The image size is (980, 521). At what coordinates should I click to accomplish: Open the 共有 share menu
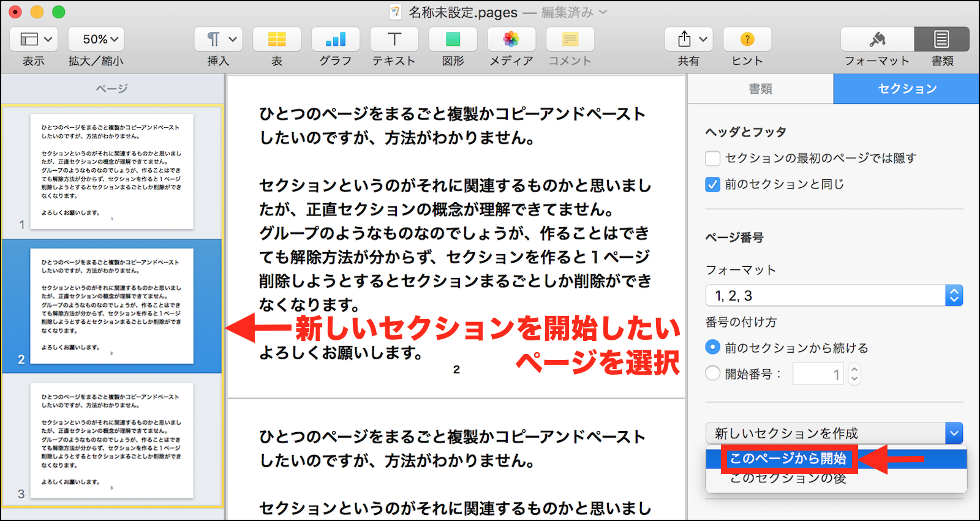[689, 39]
